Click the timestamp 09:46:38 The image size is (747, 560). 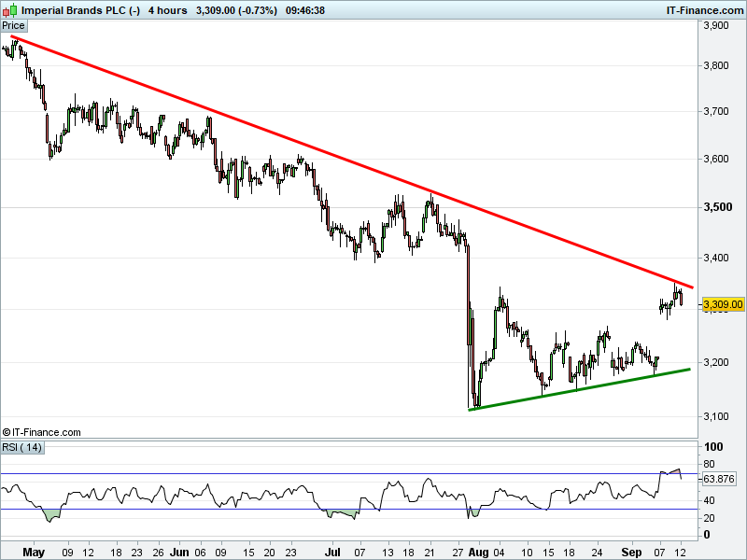tap(305, 10)
